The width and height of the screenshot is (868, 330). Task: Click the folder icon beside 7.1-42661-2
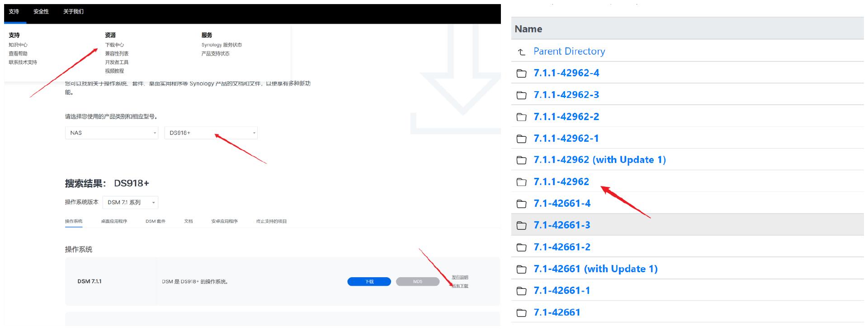(x=521, y=247)
